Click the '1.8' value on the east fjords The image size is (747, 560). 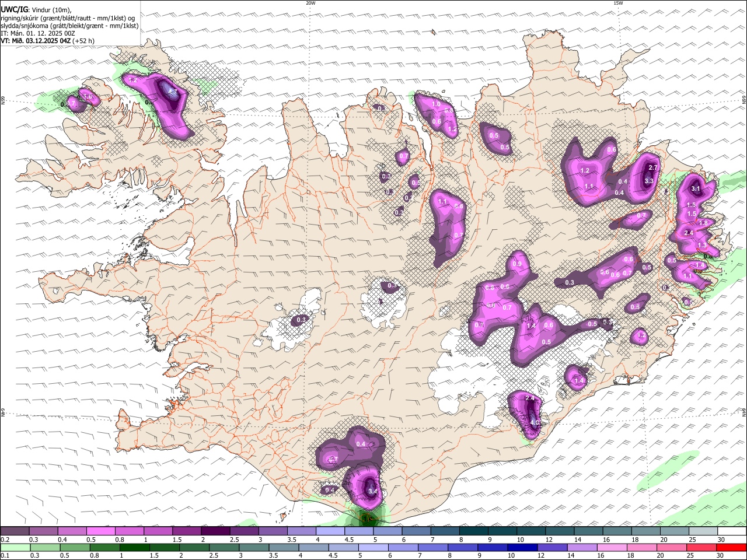click(x=703, y=223)
